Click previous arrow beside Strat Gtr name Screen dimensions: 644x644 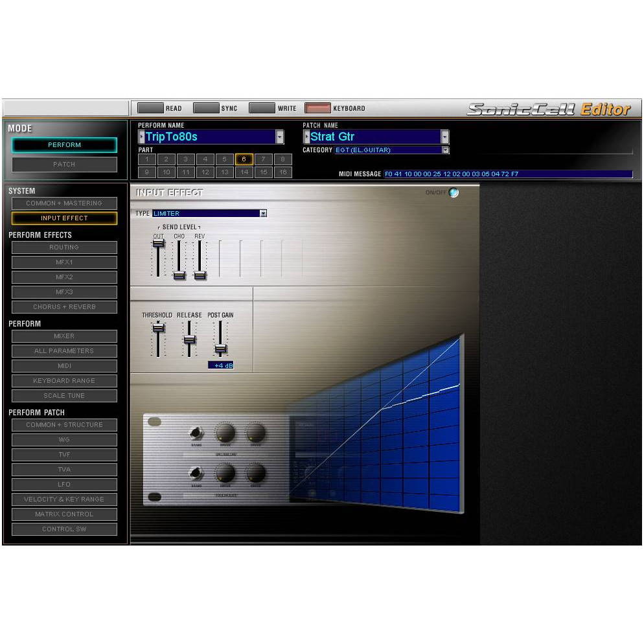(x=306, y=137)
